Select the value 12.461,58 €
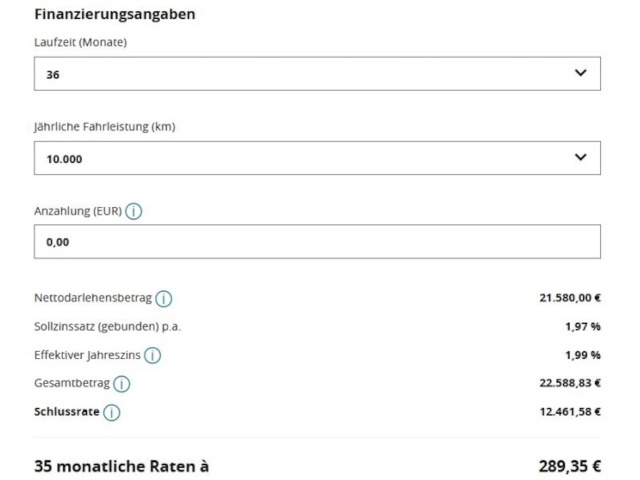Viewport: 640px width, 480px height. (x=570, y=411)
